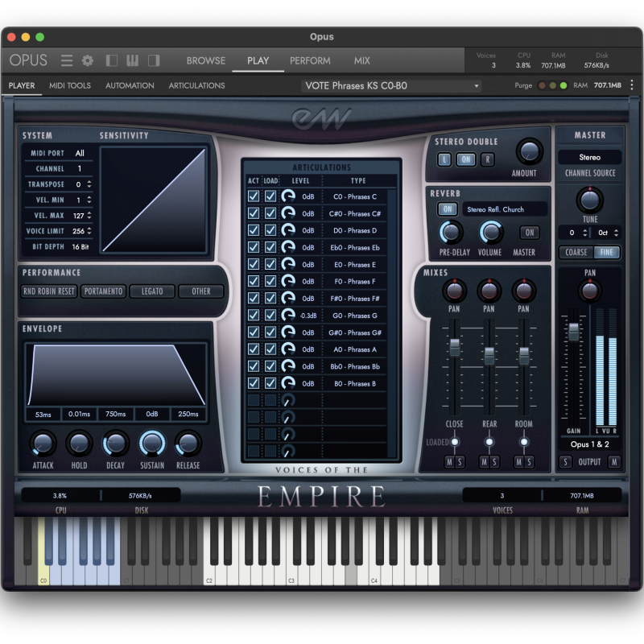Open the ARTICULATIONS tab
Screen dimensions: 644x644
click(196, 85)
